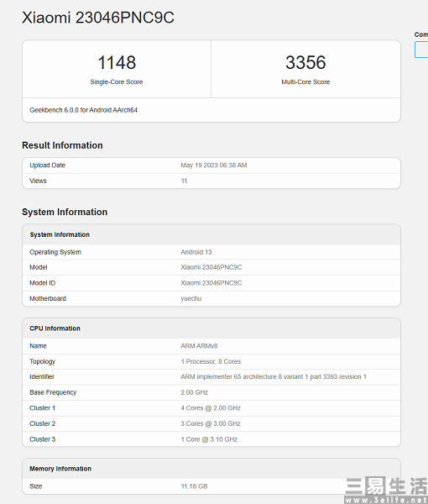Select the 1148 single-core score
This screenshot has height=504, width=428.
[x=117, y=62]
